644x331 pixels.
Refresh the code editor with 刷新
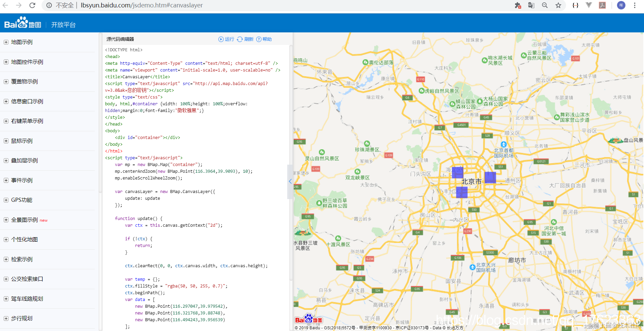point(245,39)
